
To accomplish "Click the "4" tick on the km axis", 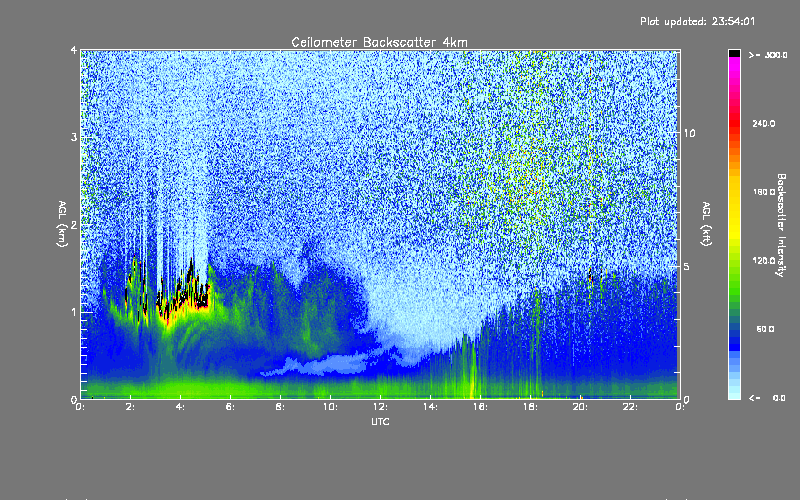I will point(74,50).
